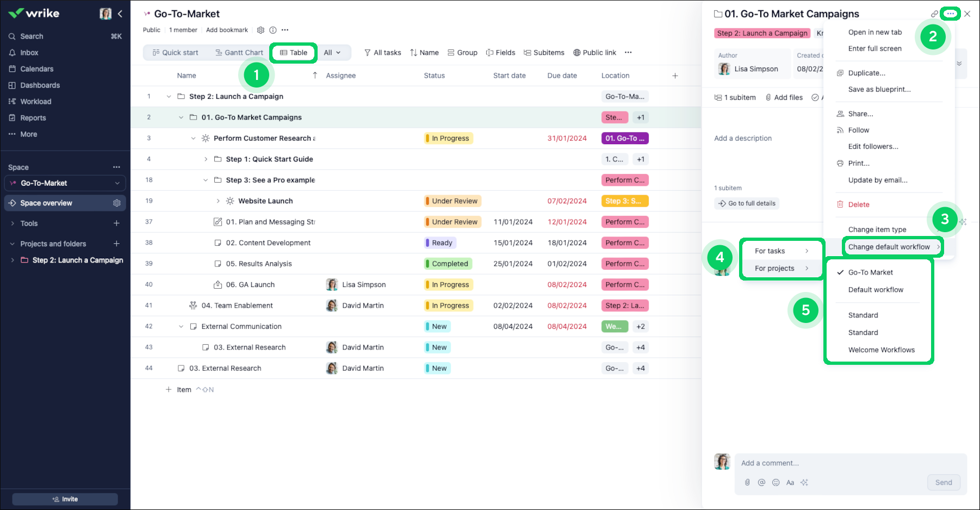
Task: Click the @ mention icon in the comment box
Action: pos(761,482)
